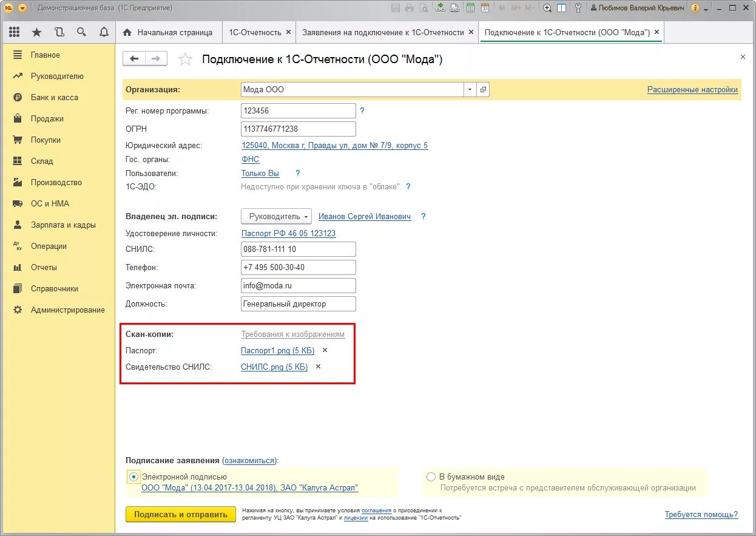Open Требования к изображениям link
Screen dimensions: 756x536
coord(293,334)
